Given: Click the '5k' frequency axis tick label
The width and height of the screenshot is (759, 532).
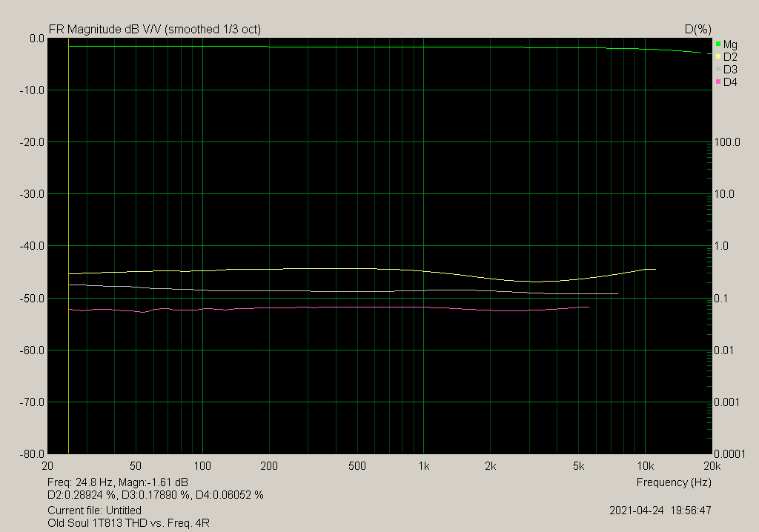Looking at the screenshot, I should coord(578,466).
